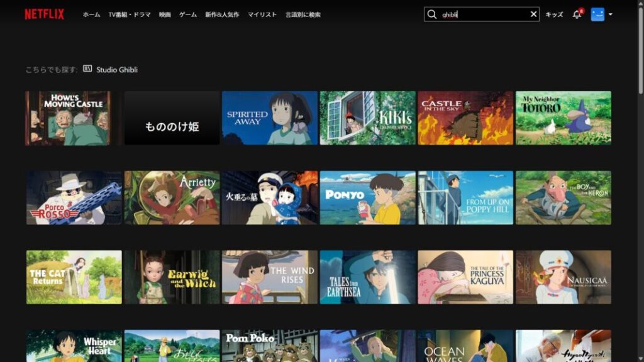Open the もののけ姫 title card
The width and height of the screenshot is (644, 362).
(x=172, y=118)
